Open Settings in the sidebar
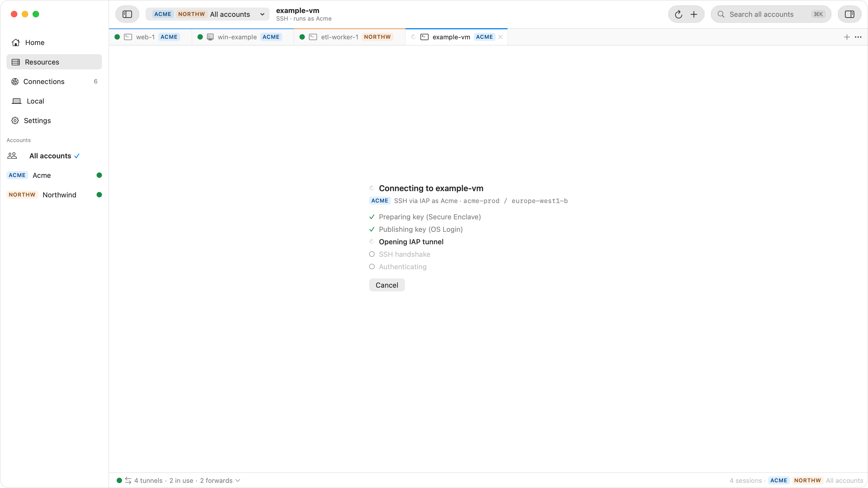This screenshot has width=868, height=488. [x=54, y=121]
